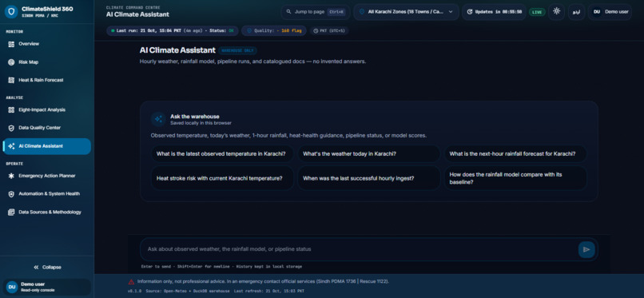The image size is (644, 298).
Task: Select the next-hour rainfall forecast question
Action: [515, 154]
